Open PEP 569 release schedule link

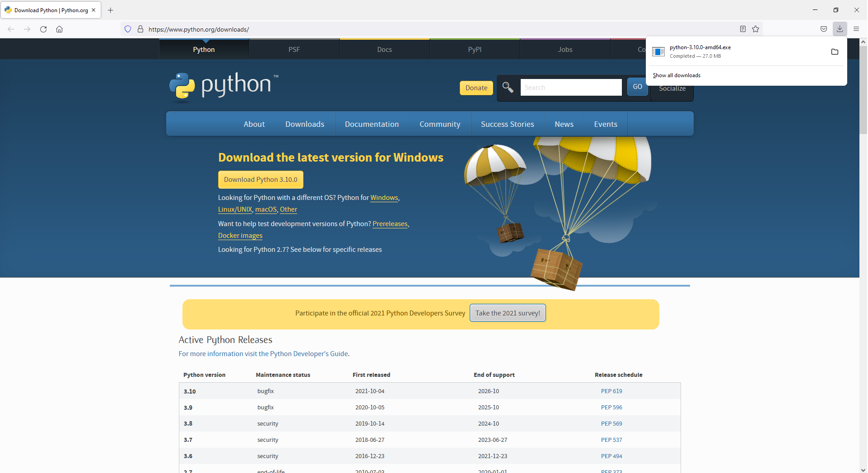click(x=611, y=424)
